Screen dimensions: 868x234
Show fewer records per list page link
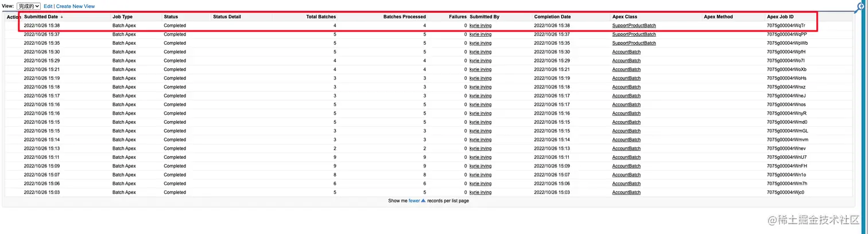click(414, 201)
